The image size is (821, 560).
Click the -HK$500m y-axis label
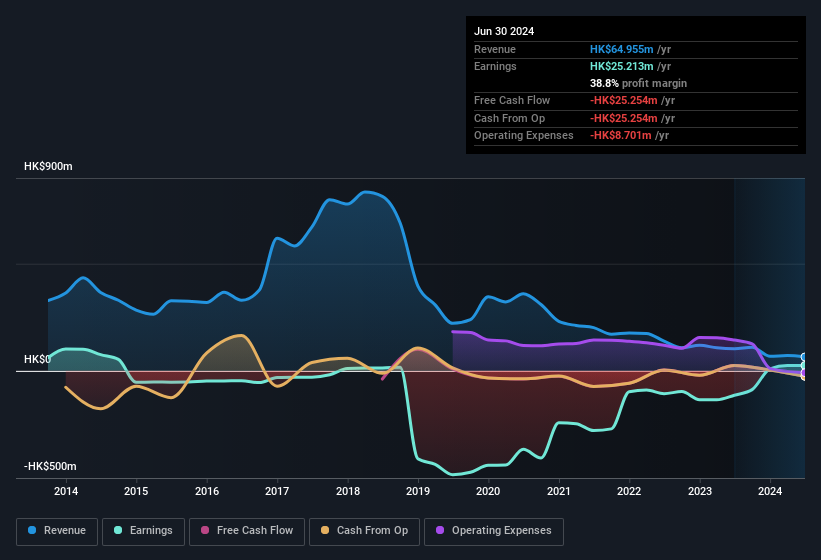click(x=50, y=466)
